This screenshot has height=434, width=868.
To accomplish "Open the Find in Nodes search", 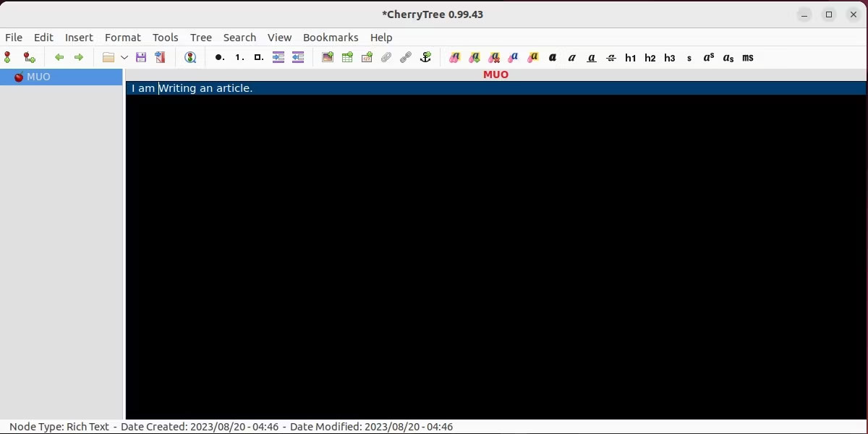I will tap(190, 57).
